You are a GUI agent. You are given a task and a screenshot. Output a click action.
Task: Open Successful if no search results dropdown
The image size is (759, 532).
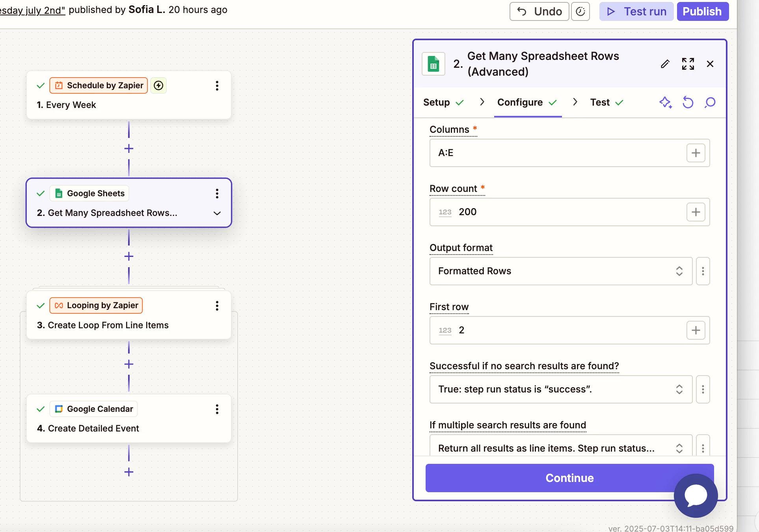pos(561,389)
